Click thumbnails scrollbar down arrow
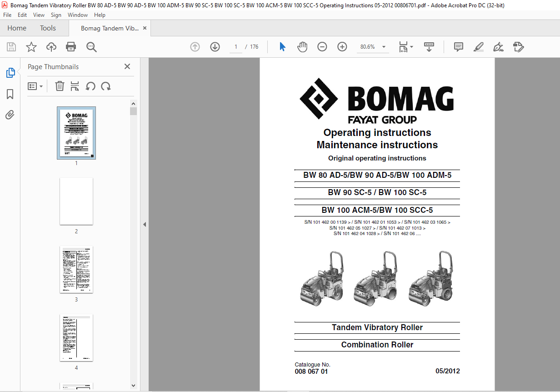 point(133,385)
